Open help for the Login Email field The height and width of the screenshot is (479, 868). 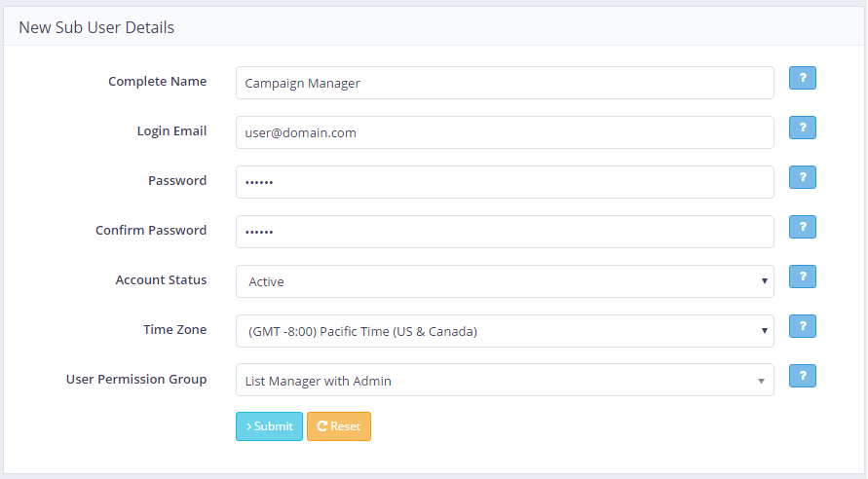[x=802, y=129]
